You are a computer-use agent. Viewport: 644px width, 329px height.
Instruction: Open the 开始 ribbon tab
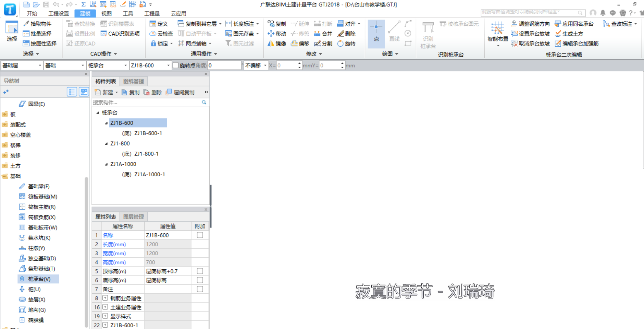click(x=32, y=13)
